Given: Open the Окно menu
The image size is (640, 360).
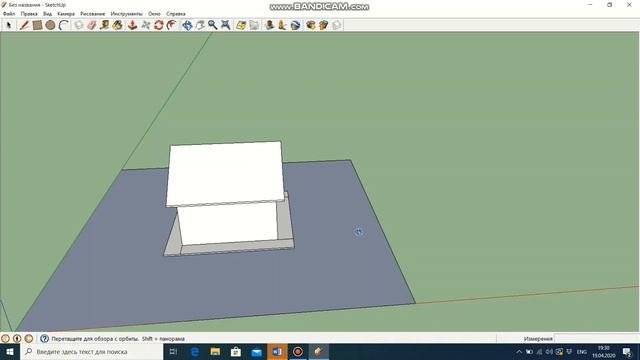Looking at the screenshot, I should point(154,14).
